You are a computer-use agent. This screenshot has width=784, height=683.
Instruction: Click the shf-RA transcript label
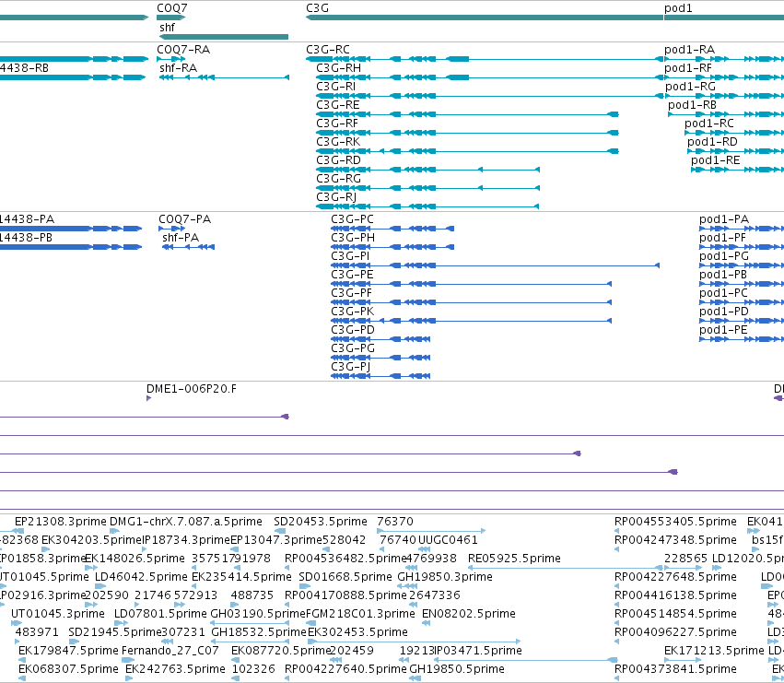pos(179,68)
